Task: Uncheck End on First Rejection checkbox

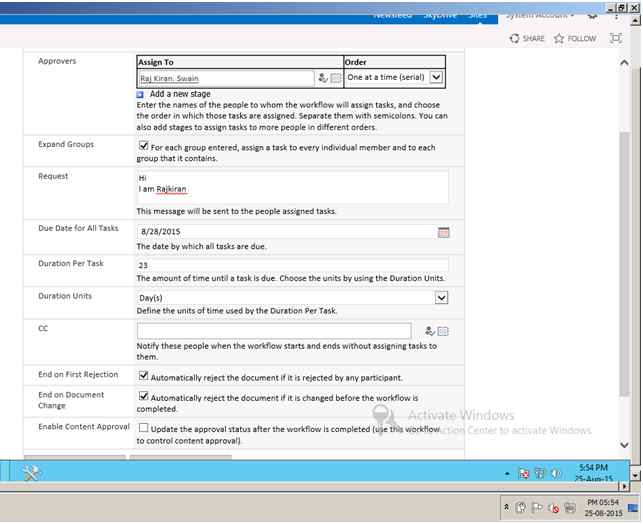Action: pyautogui.click(x=144, y=375)
